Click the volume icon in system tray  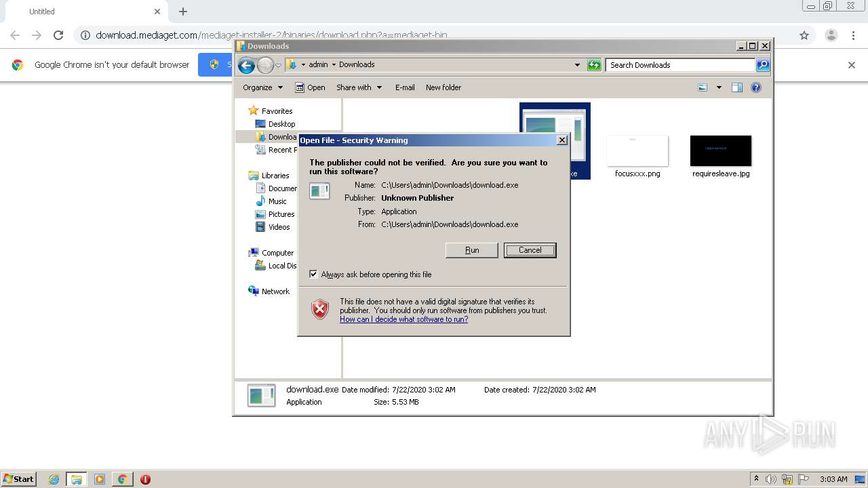click(x=771, y=479)
